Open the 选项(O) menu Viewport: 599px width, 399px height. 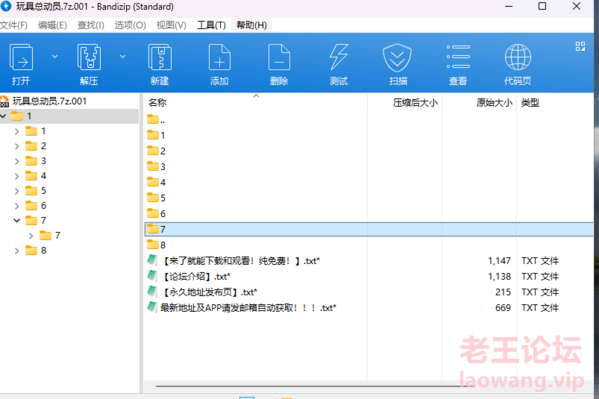[130, 25]
